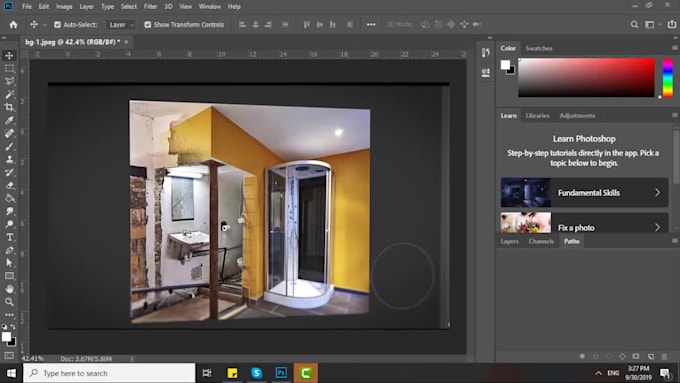The height and width of the screenshot is (383, 680).
Task: Select the Zoom tool
Action: [9, 302]
